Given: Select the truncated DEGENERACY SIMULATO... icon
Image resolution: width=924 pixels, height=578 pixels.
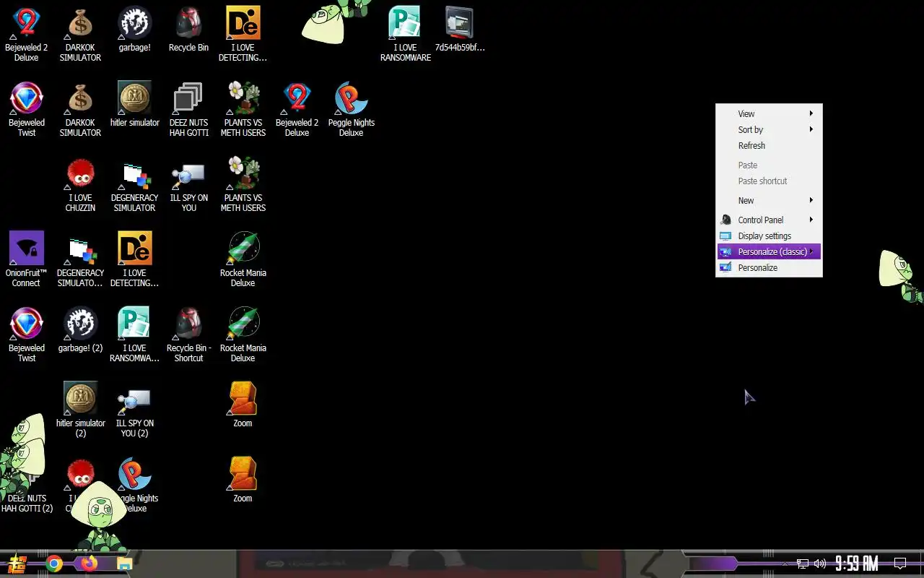Looking at the screenshot, I should tap(80, 259).
